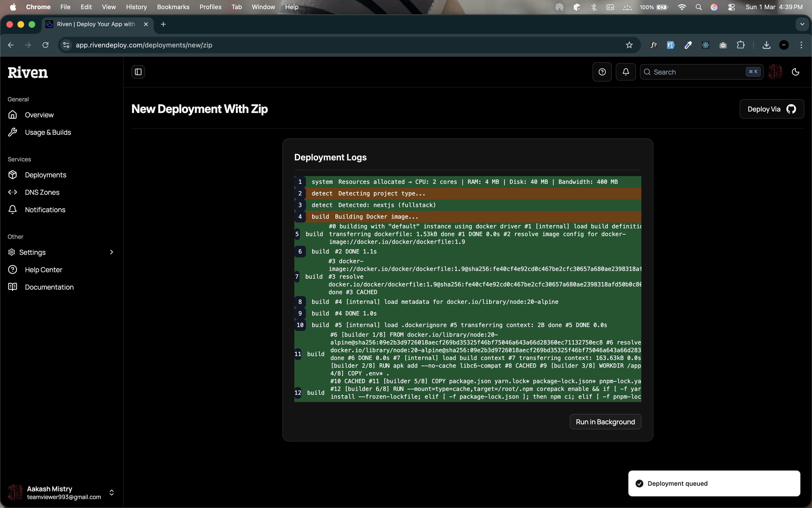812x508 pixels.
Task: Open the Chrome profile avatar
Action: [784, 45]
